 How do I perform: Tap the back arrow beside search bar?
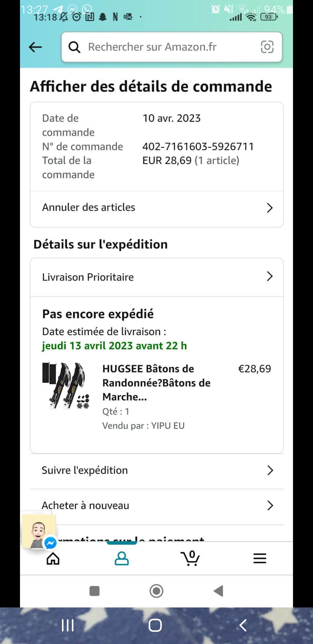point(35,47)
